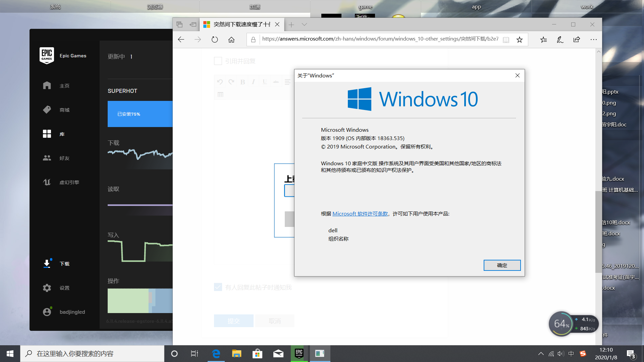Toggle the reply quote checkbox

coord(218,61)
